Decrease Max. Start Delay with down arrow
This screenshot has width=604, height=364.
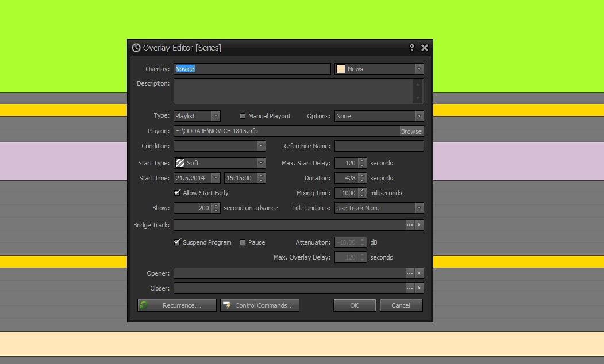point(362,165)
